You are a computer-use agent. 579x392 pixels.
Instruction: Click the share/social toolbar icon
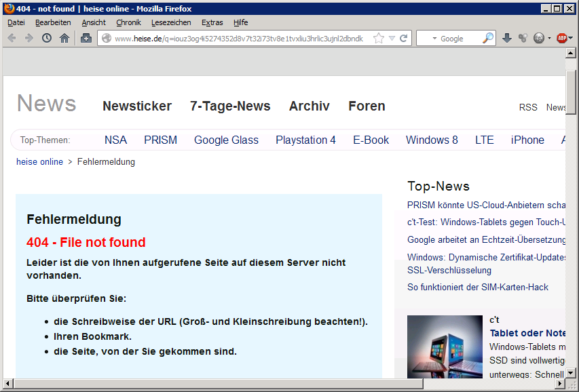tap(523, 38)
